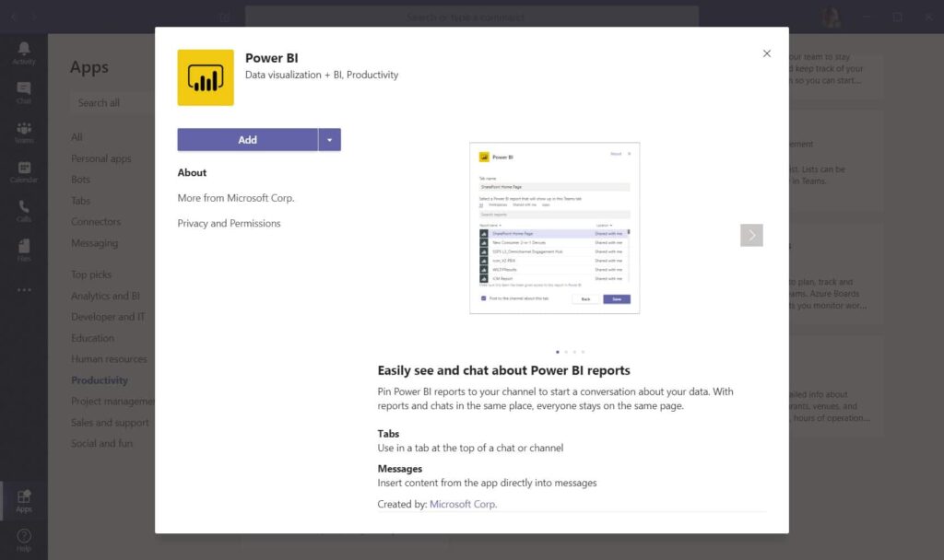Open Calendar in the left rail
Screen dimensions: 944x560
tap(23, 171)
